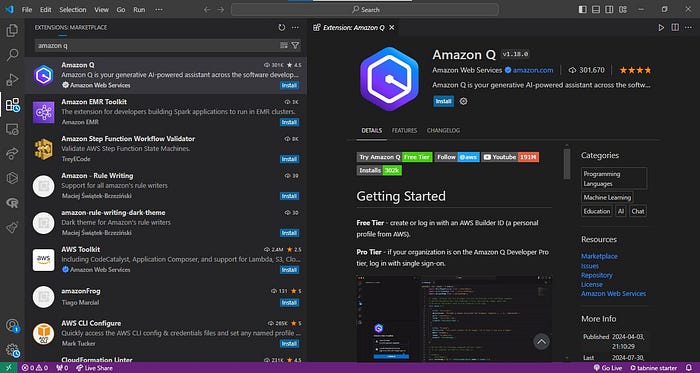The height and width of the screenshot is (373, 700).
Task: Switch to the Features tab
Action: [x=404, y=131]
